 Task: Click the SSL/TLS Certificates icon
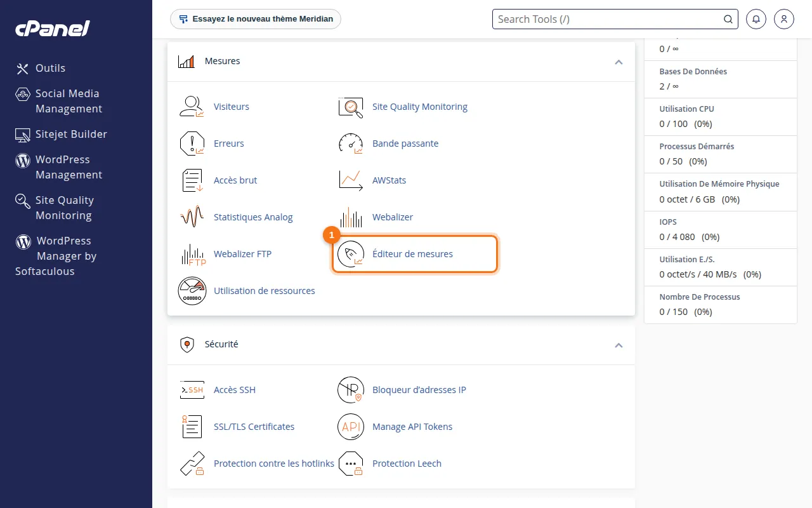tap(192, 427)
